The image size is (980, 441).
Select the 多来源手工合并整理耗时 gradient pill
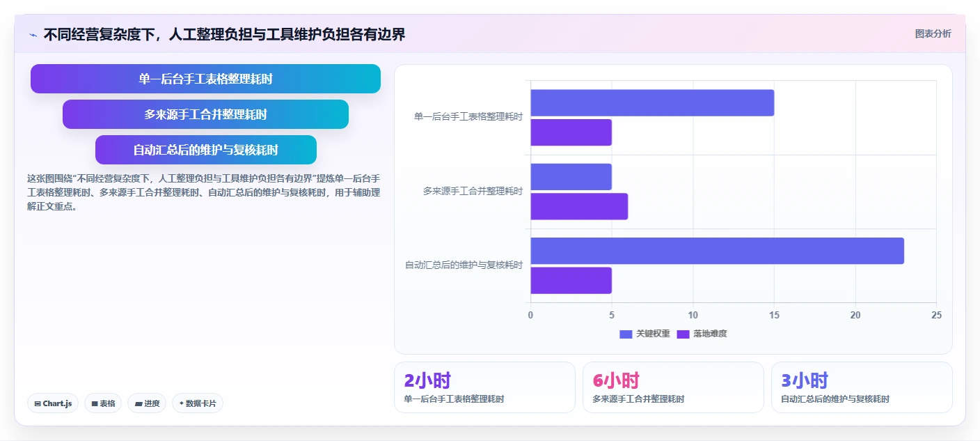[x=205, y=114]
